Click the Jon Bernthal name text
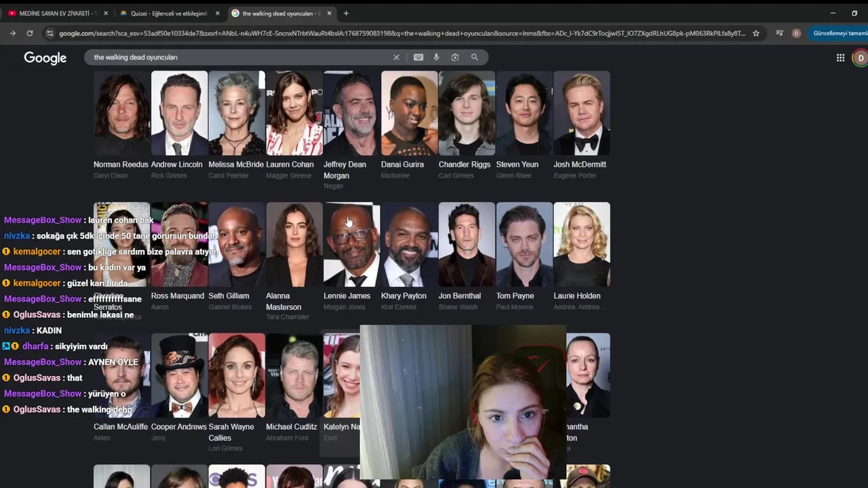Screen dimensions: 868x488 pyautogui.click(x=460, y=296)
